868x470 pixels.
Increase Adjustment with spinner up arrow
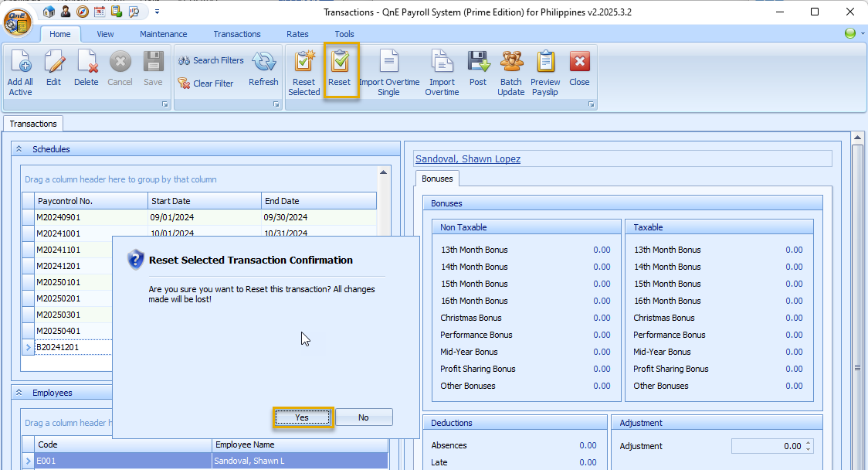[809, 443]
